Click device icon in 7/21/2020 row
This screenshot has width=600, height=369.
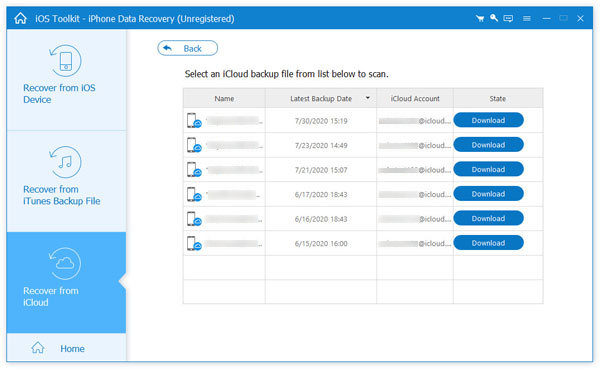(x=194, y=170)
